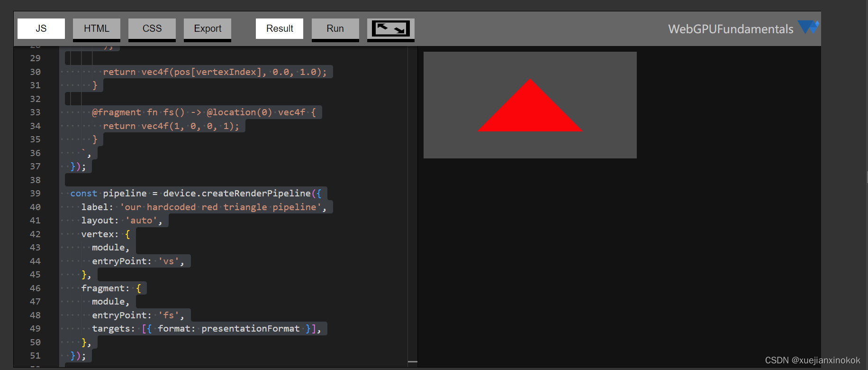This screenshot has width=868, height=370.
Task: Click 'entryPoint' on line 44
Action: (119, 261)
